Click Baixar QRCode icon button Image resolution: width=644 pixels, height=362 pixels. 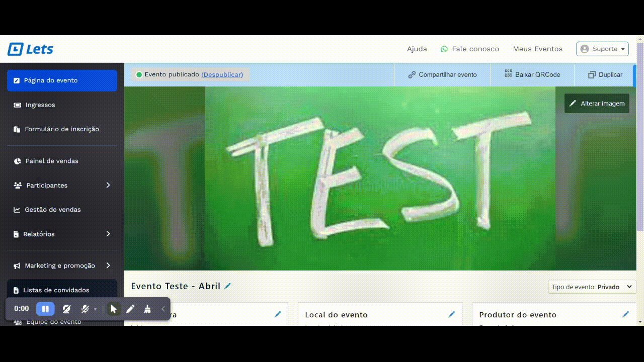532,74
